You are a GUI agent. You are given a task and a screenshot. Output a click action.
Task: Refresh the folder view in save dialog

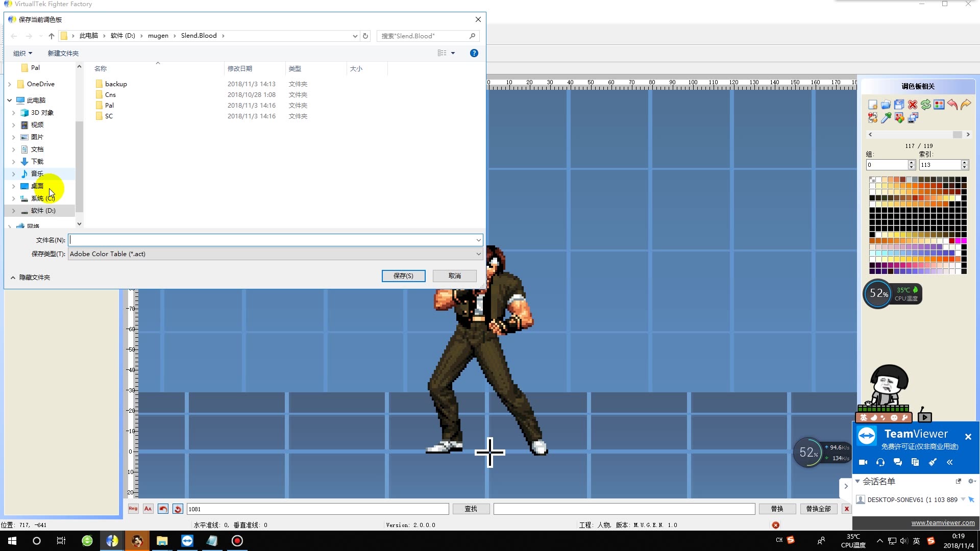coord(365,36)
